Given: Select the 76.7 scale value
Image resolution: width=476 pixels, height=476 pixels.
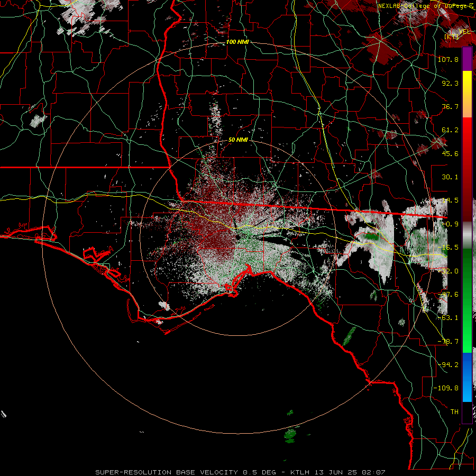Looking at the screenshot, I should pyautogui.click(x=450, y=106).
